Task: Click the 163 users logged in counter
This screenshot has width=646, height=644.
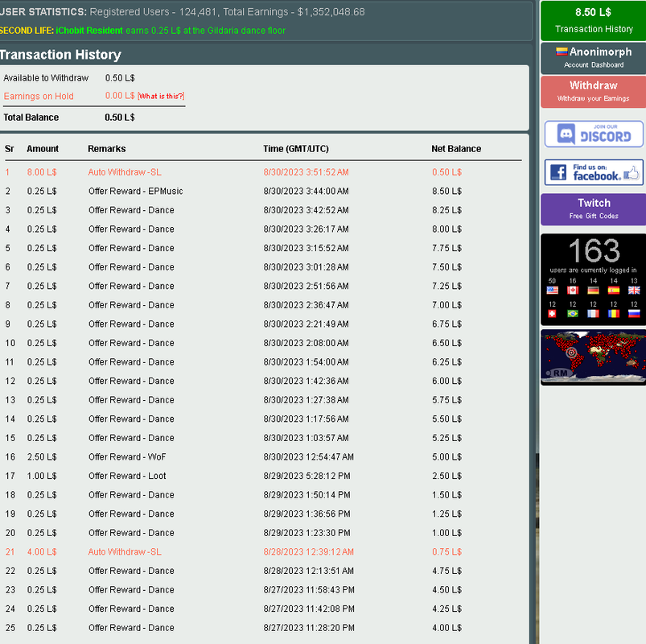Action: click(x=594, y=250)
